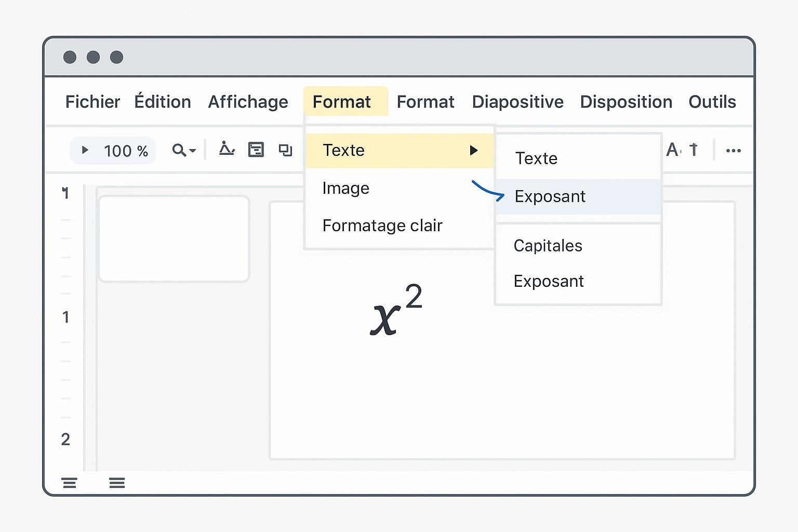Screen dimensions: 798x532
Task: Open the magnifier search tool
Action: click(179, 150)
